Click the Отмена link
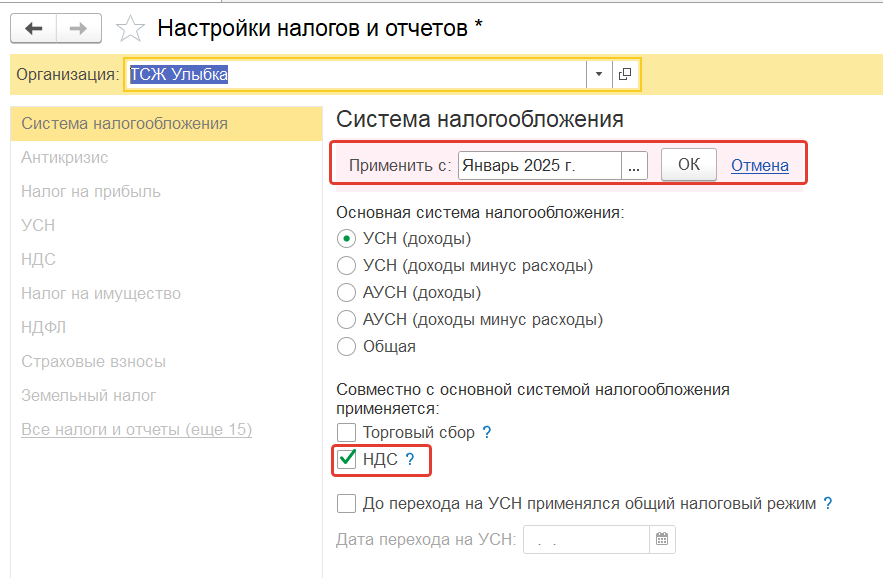 coord(759,165)
